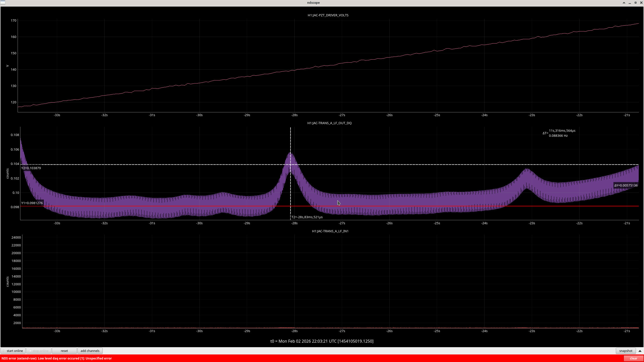The width and height of the screenshot is (644, 362).
Task: Click the ΔY=0.00575136 readout label
Action: [626, 185]
